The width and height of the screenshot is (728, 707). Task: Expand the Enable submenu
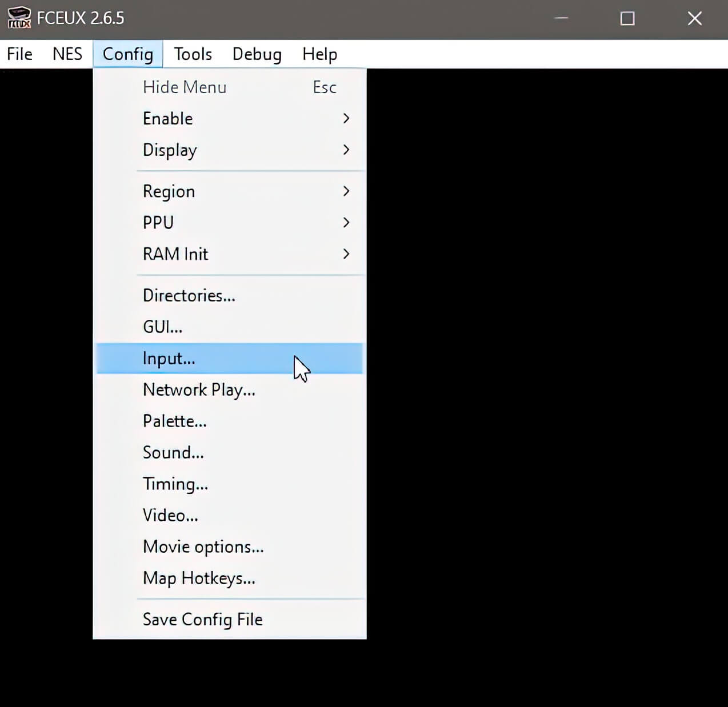pos(168,119)
